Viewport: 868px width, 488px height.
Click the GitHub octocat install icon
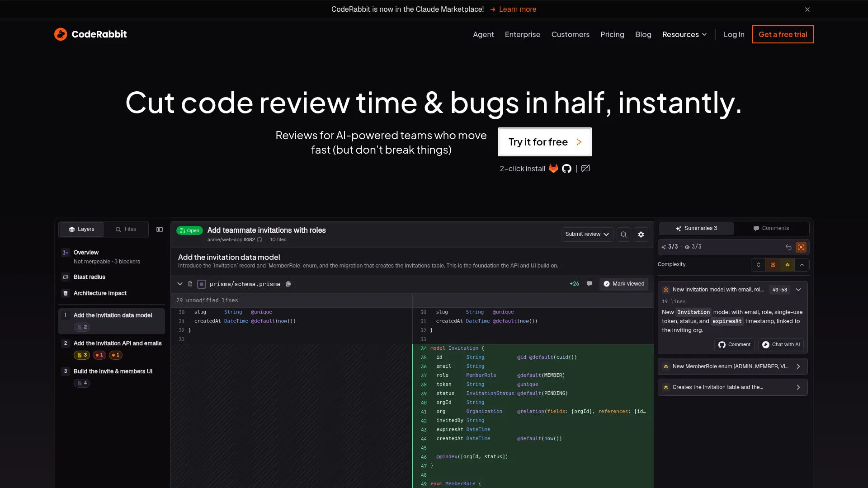(566, 169)
